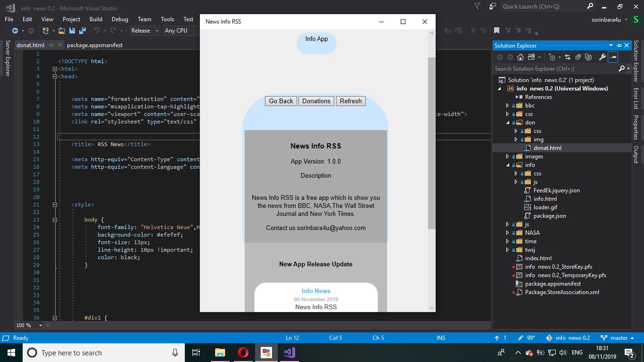This screenshot has width=644, height=362.
Task: Collapse the style block on line 21
Action: [55, 205]
